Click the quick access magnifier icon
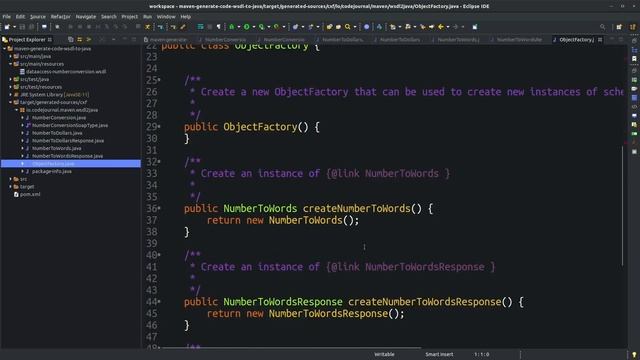This screenshot has height=360, width=640. [x=602, y=27]
